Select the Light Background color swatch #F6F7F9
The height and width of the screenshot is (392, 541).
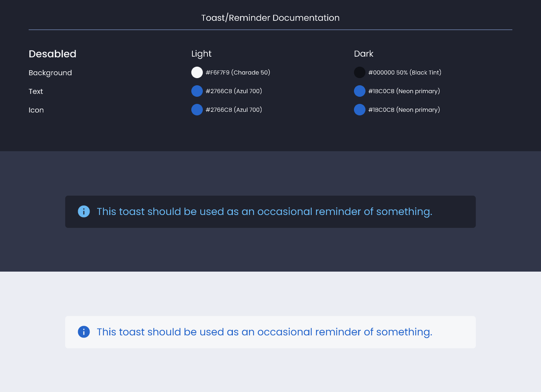[197, 72]
